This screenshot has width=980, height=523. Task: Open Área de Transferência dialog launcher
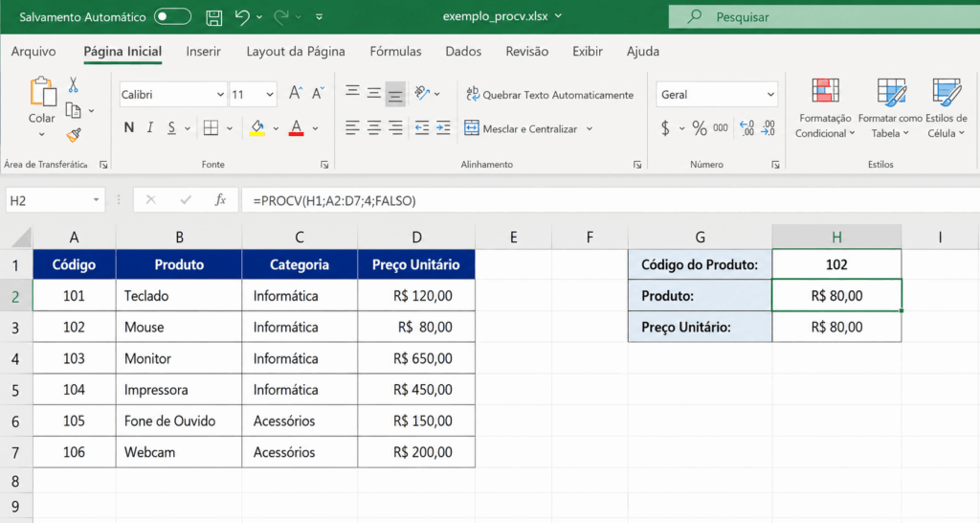click(103, 165)
